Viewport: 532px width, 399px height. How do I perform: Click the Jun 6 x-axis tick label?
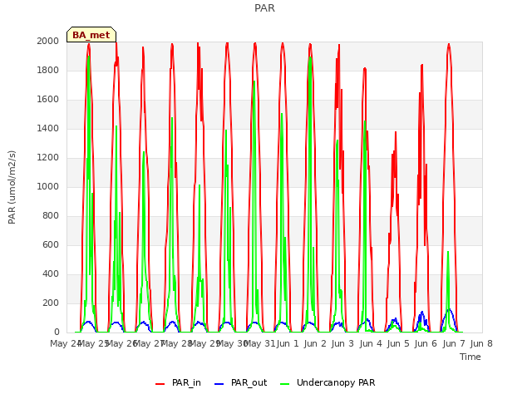point(426,343)
